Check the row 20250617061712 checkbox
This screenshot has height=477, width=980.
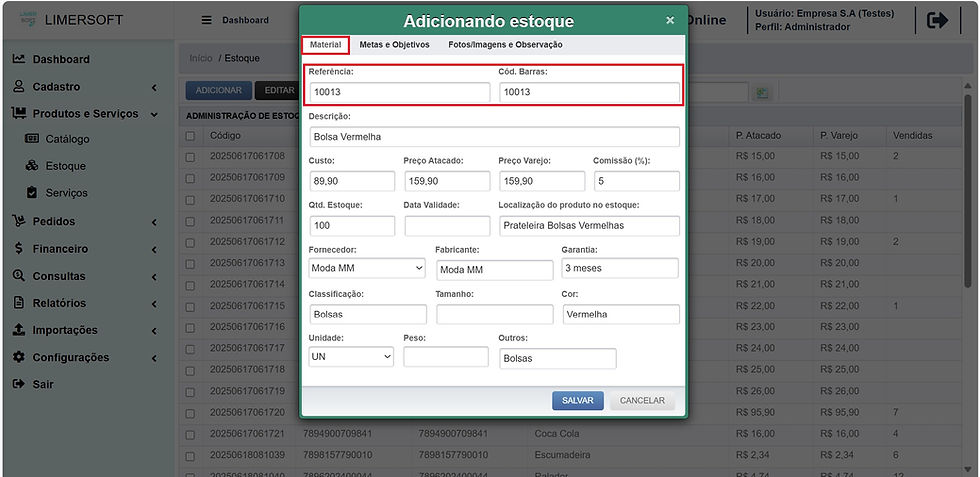coord(191,243)
